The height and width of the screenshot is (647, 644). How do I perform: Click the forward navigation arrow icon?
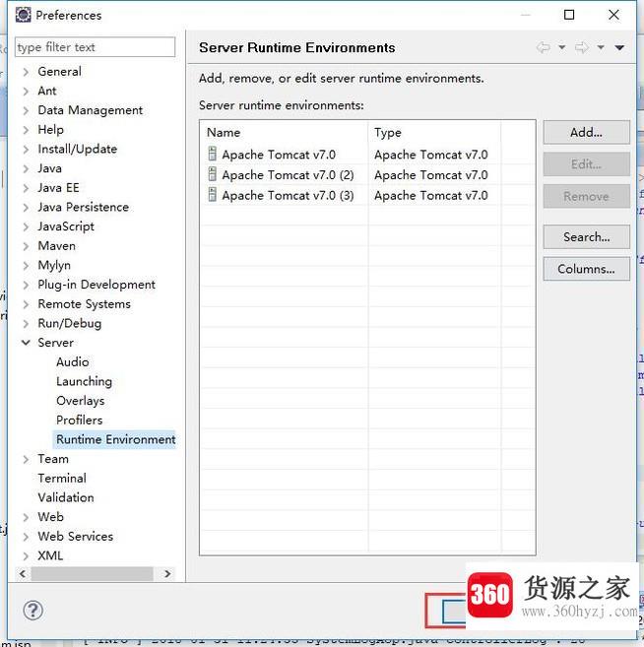[x=582, y=47]
